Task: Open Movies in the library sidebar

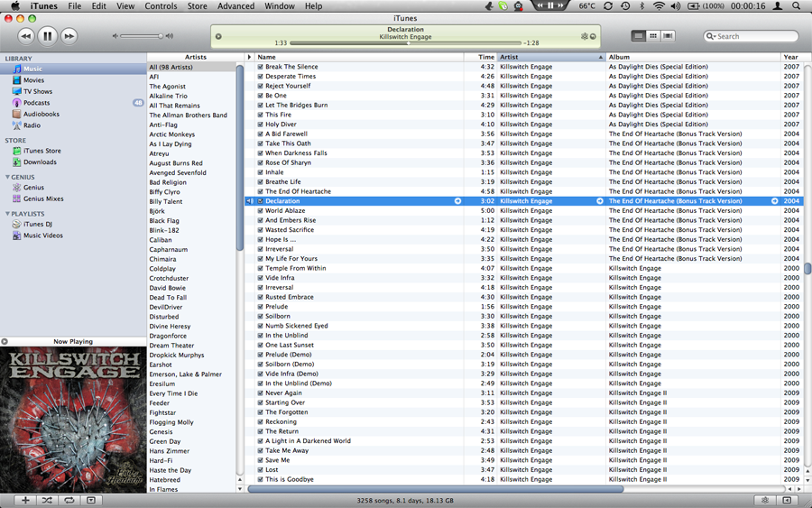Action: (33, 80)
